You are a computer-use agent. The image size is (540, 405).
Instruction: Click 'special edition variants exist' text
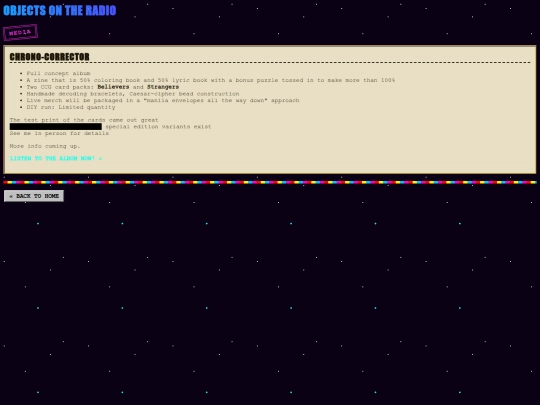pos(158,127)
